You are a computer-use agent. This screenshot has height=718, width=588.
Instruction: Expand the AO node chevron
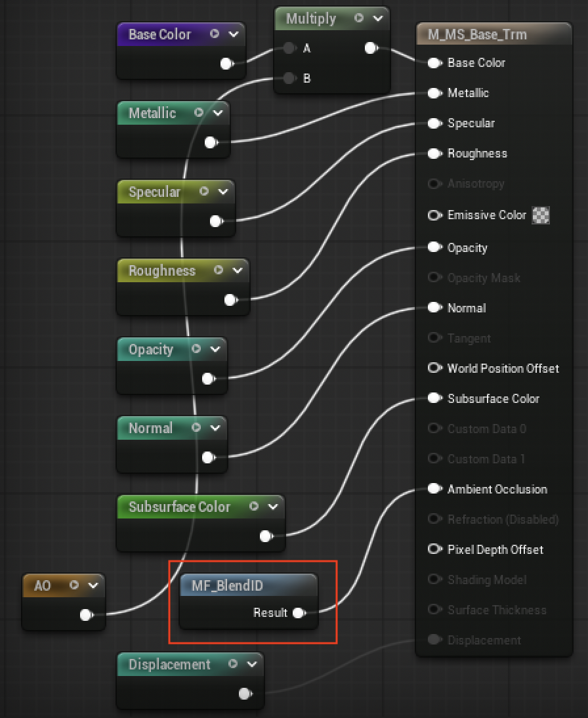point(93,585)
